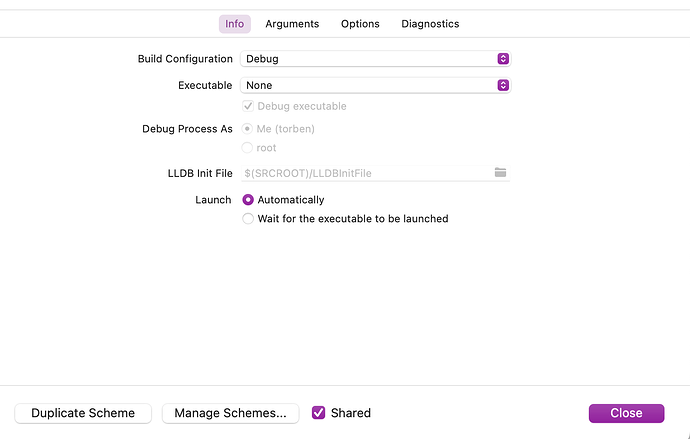Click the folder icon beside LLDB Init File

500,173
